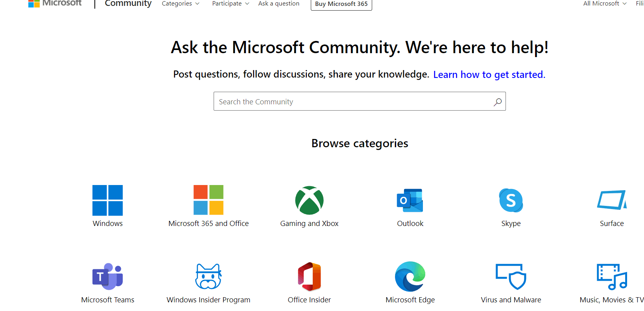Click the Office Insider label
644x311 pixels.
tap(309, 300)
